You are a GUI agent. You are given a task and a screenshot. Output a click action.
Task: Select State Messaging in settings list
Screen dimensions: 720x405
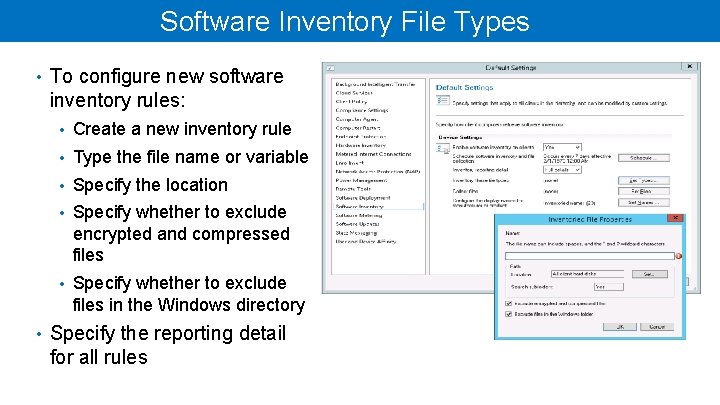(356, 233)
